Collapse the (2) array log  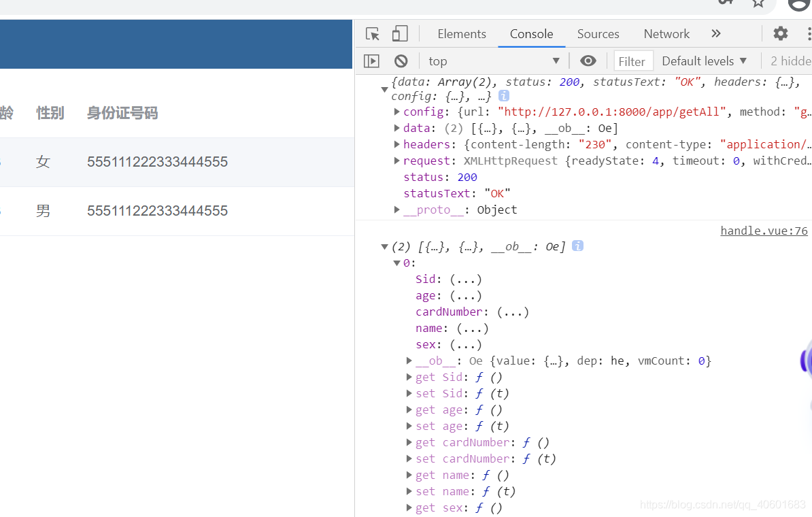click(x=384, y=246)
